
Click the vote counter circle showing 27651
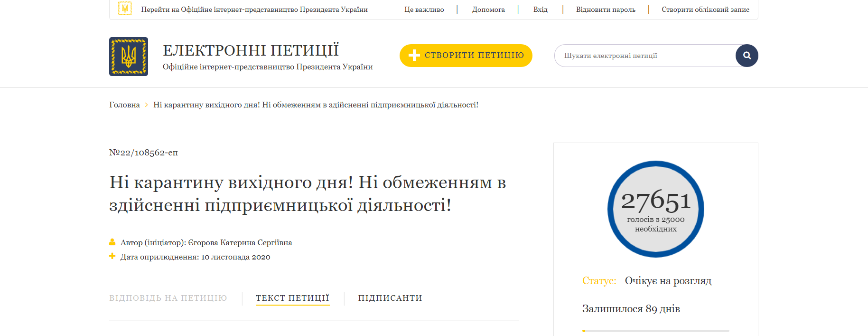click(655, 209)
